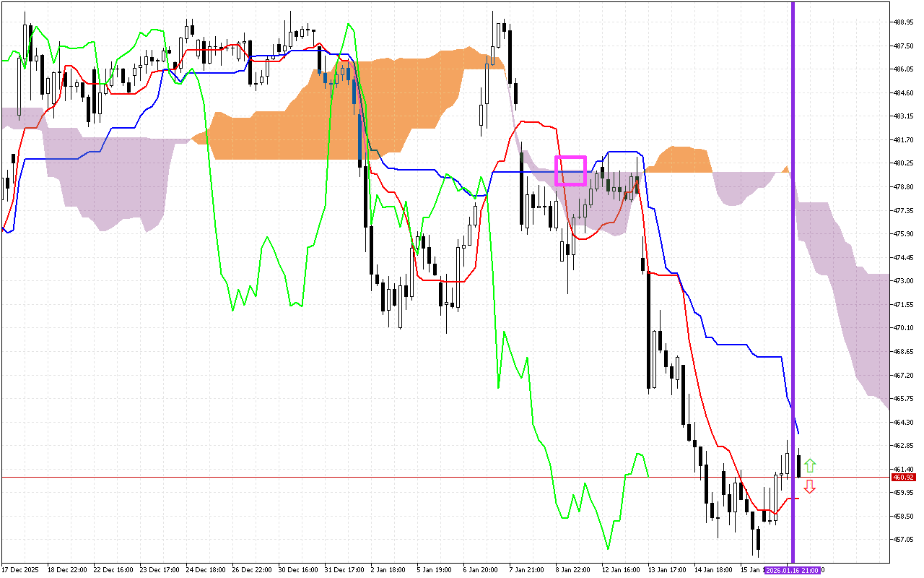Select the highlighted 2026.01.16 21:00 time label

[792, 570]
